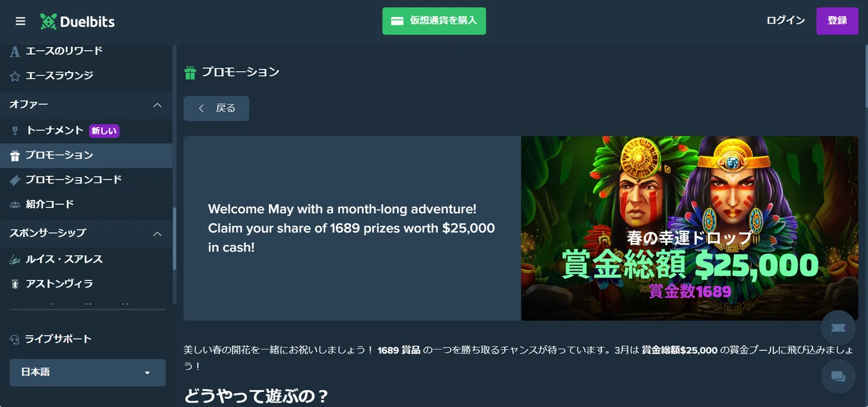Image resolution: width=868 pixels, height=407 pixels.
Task: Select プロモーション in the sidebar
Action: tap(86, 156)
